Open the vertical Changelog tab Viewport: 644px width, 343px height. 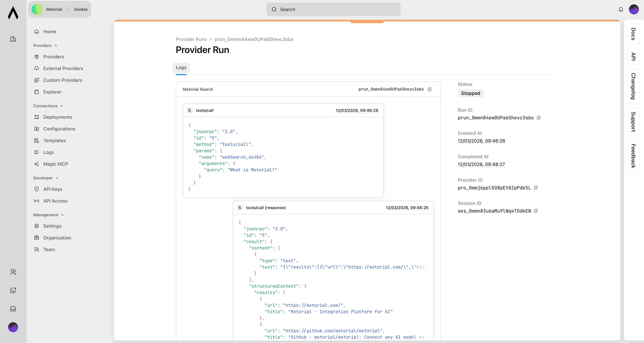[x=633, y=86]
